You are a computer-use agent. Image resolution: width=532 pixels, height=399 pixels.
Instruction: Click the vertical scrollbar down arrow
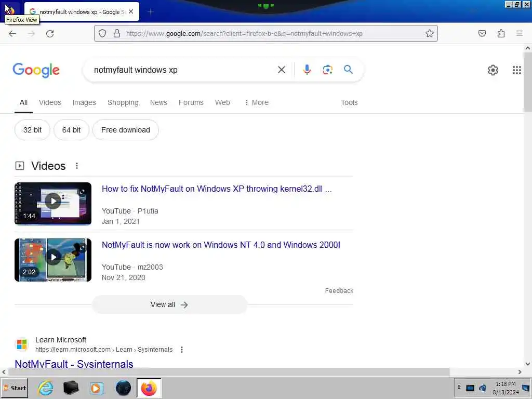pyautogui.click(x=528, y=364)
